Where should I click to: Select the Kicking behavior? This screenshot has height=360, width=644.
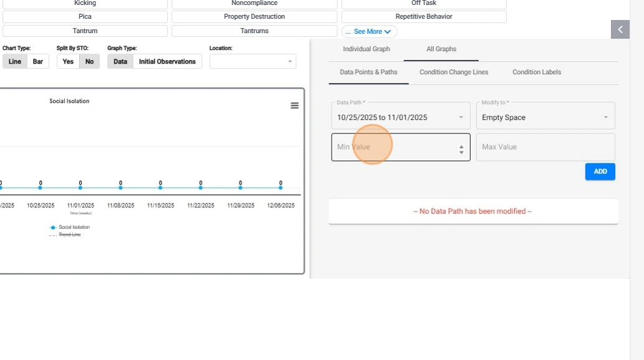click(x=85, y=3)
